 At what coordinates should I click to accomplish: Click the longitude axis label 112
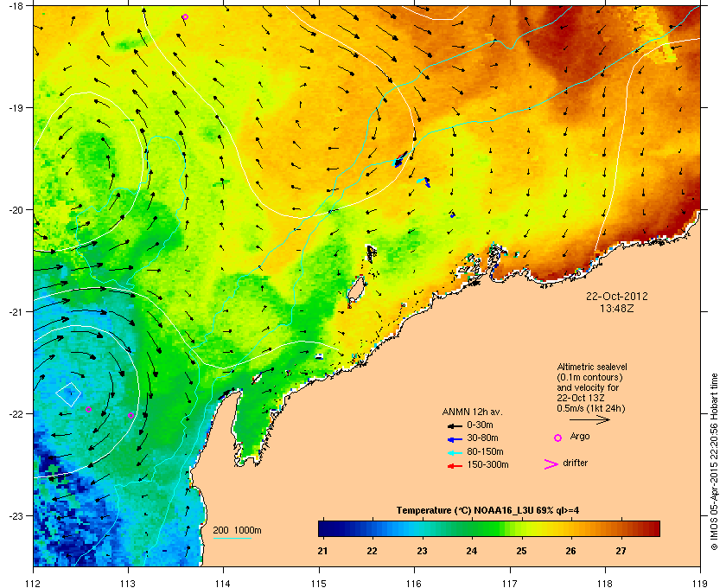point(34,583)
